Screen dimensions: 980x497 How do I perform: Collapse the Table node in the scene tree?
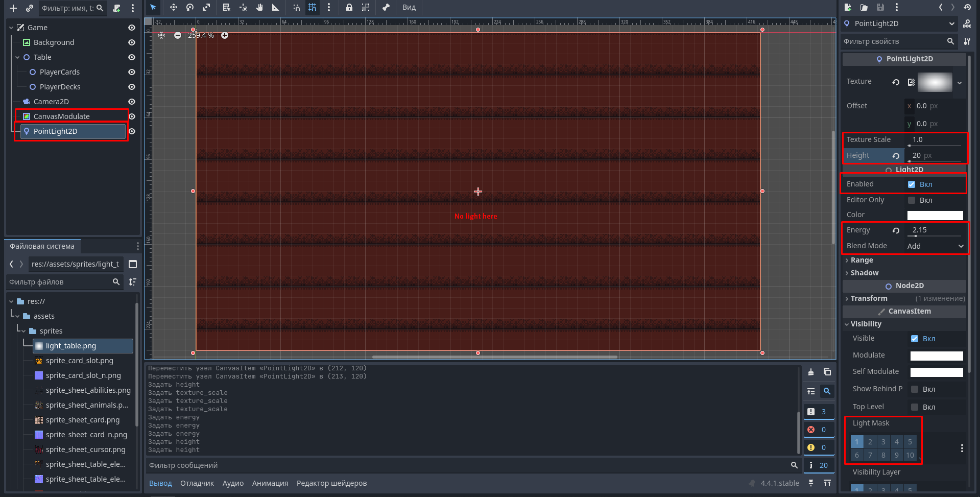tap(17, 57)
